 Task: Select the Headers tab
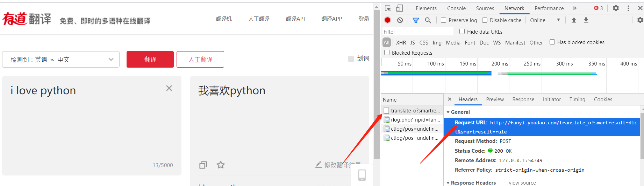468,99
